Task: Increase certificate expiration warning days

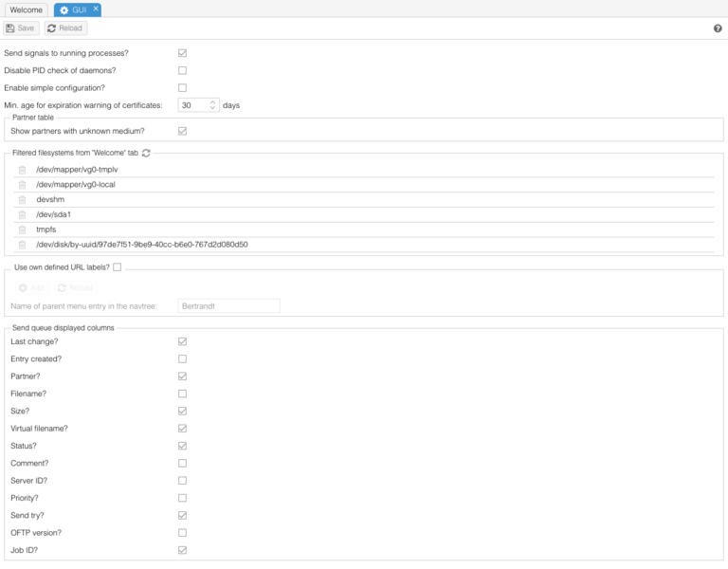Action: tap(213, 101)
